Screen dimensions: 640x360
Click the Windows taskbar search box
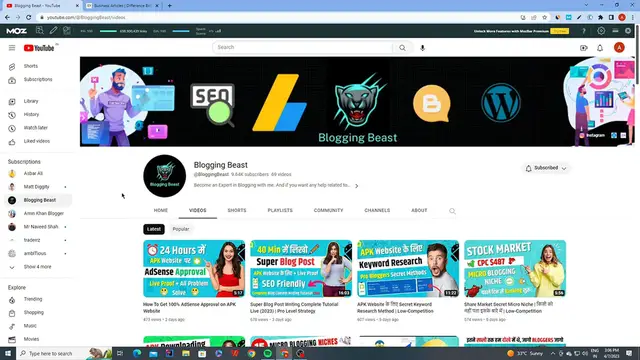click(x=64, y=353)
